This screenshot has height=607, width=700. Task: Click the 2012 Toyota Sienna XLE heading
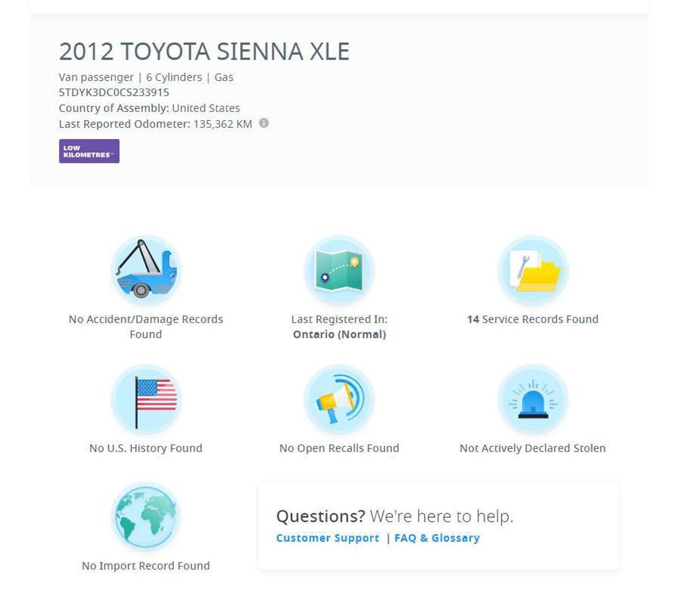(204, 51)
